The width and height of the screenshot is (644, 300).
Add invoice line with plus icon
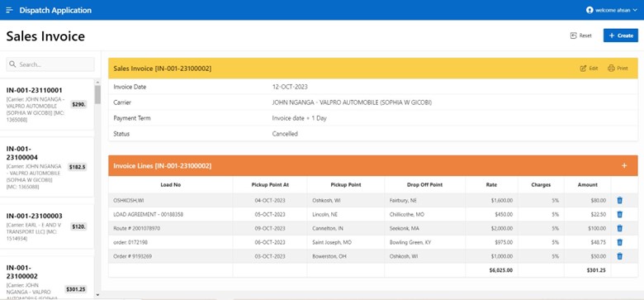(x=624, y=165)
